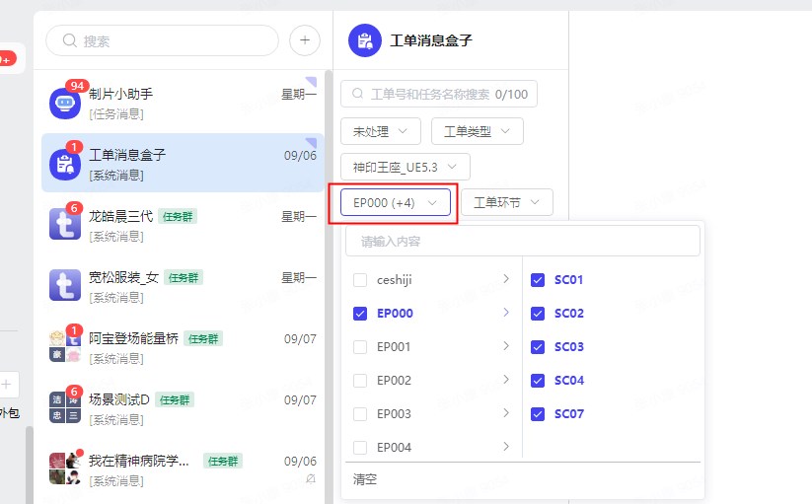This screenshot has width=812, height=504.
Task: Expand the EP001 submenu arrow
Action: [506, 346]
